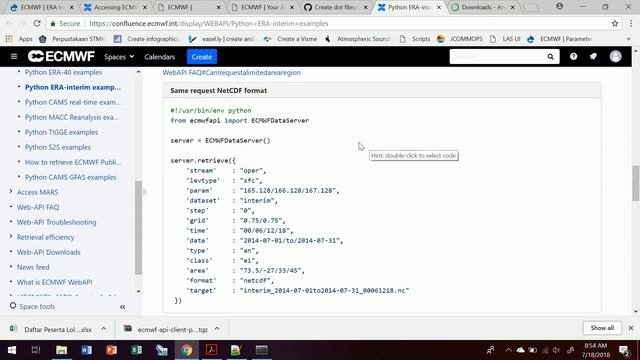Open Python S2S examples link
This screenshot has height=360, width=640.
(58, 147)
